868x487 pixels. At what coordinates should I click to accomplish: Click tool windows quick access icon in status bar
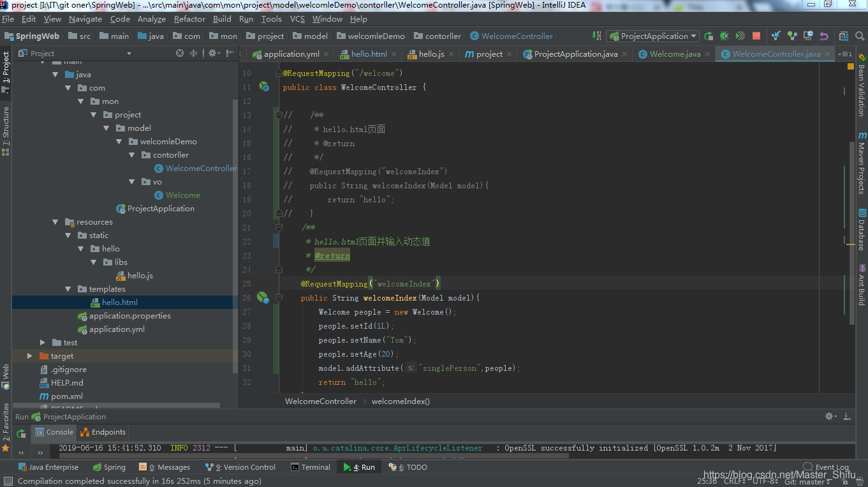(x=8, y=481)
